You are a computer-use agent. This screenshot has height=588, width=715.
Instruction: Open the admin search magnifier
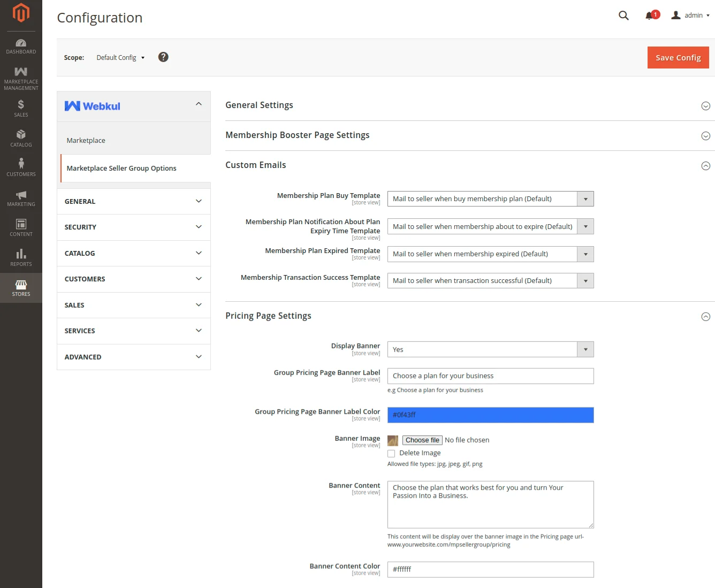[623, 16]
